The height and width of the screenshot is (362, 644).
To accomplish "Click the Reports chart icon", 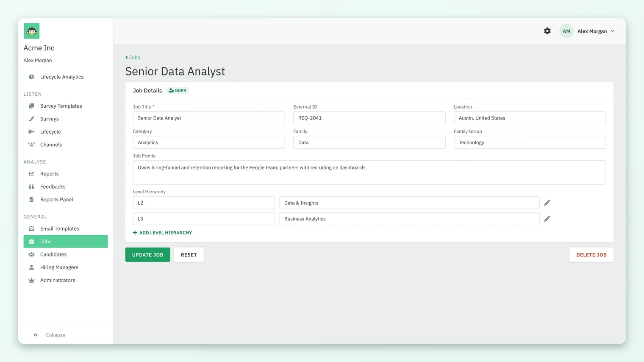I will [31, 174].
